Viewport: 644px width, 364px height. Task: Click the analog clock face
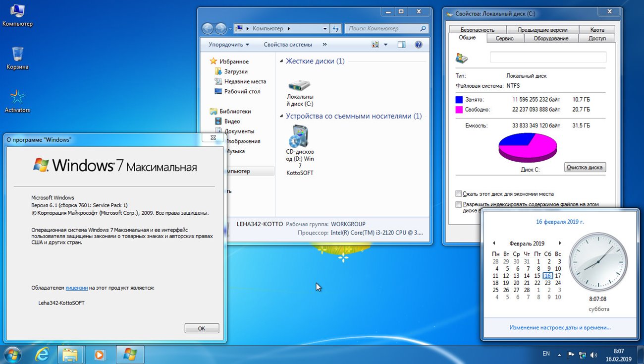598,261
